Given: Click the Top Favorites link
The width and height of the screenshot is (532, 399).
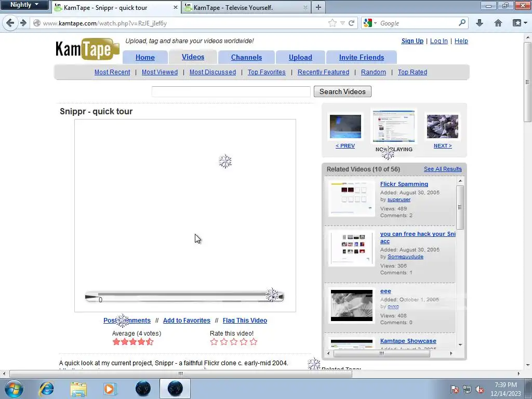Looking at the screenshot, I should pos(267,72).
